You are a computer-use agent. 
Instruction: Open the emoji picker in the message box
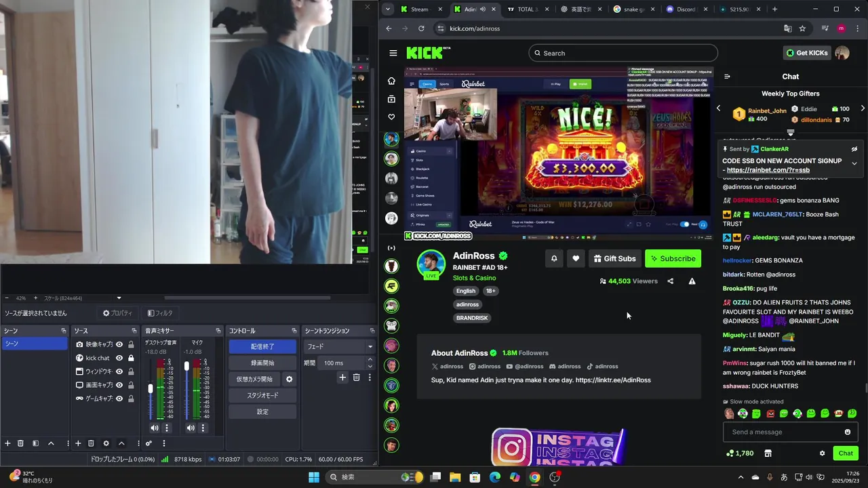pos(847,432)
